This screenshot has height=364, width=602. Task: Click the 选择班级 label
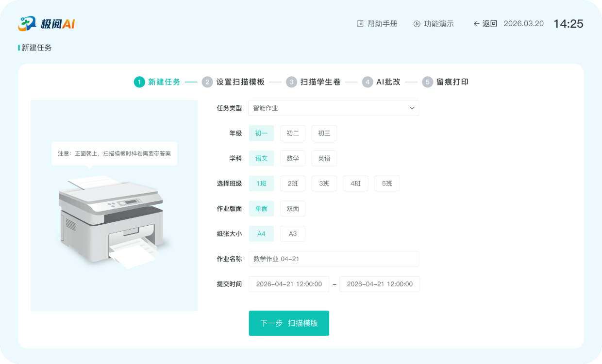point(229,183)
